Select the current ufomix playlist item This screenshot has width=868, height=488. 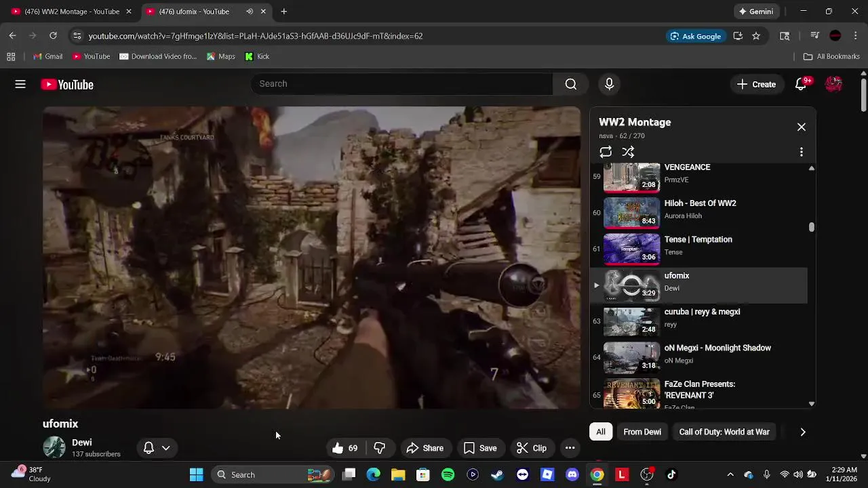pyautogui.click(x=698, y=285)
